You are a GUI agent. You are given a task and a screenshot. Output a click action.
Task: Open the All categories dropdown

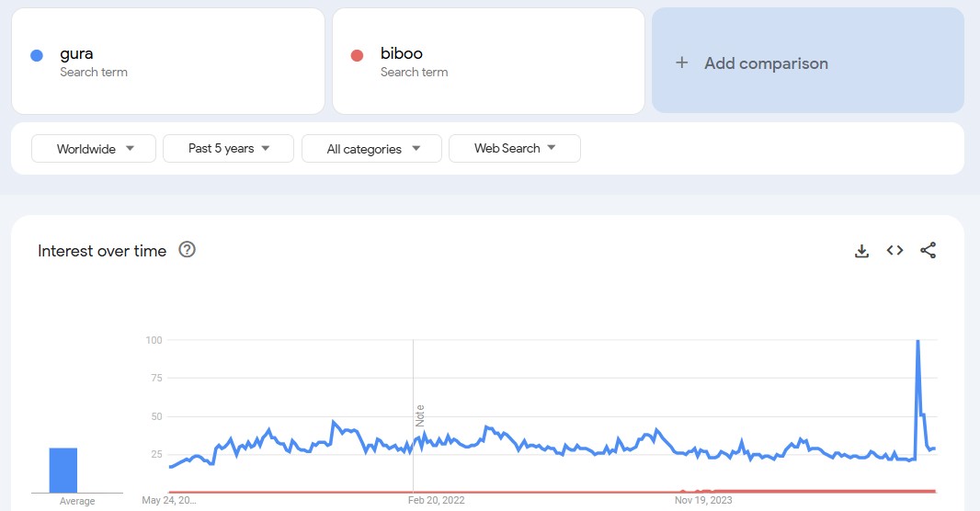pyautogui.click(x=371, y=149)
